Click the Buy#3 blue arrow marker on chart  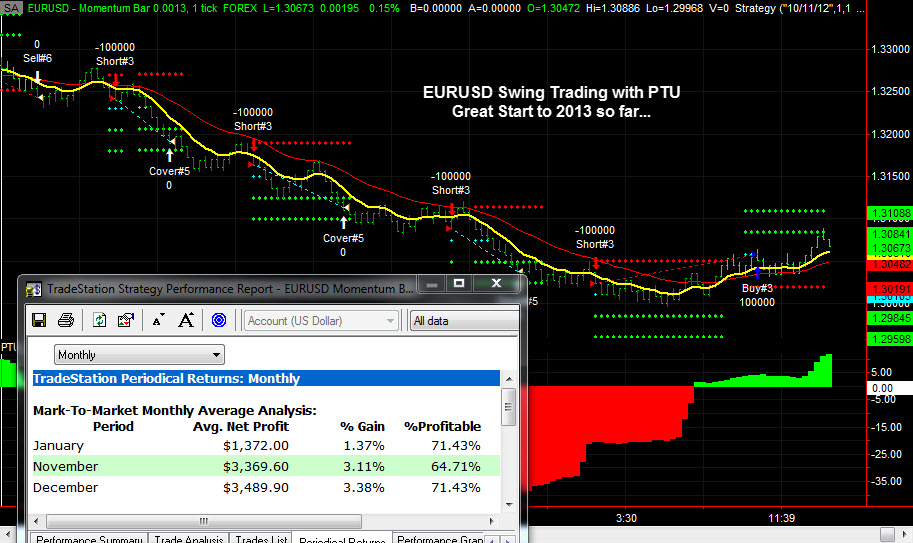(x=757, y=271)
